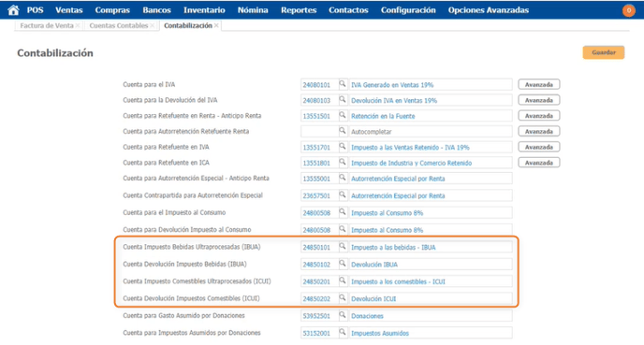Click the magnifier next to account 24850101 (IBUA)
This screenshot has width=644, height=345.
point(343,247)
